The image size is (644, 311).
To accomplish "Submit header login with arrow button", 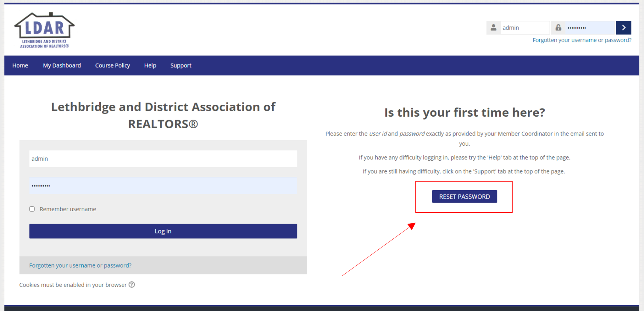I will tap(624, 28).
